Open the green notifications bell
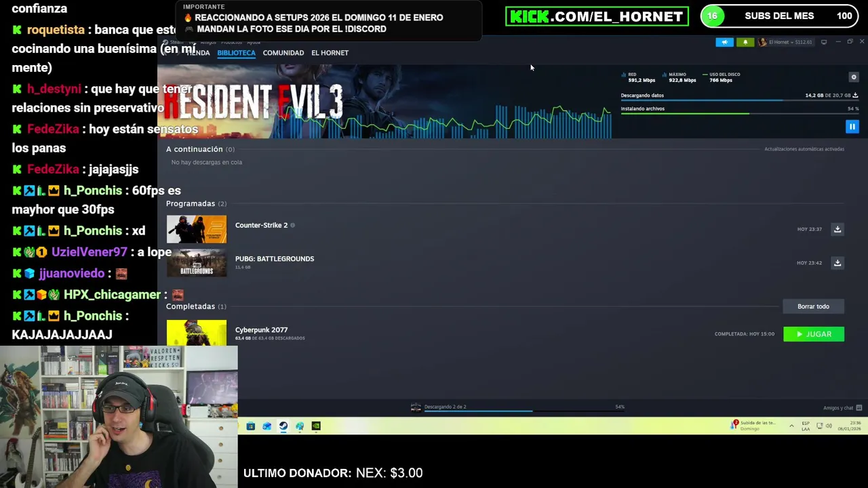 click(x=745, y=42)
